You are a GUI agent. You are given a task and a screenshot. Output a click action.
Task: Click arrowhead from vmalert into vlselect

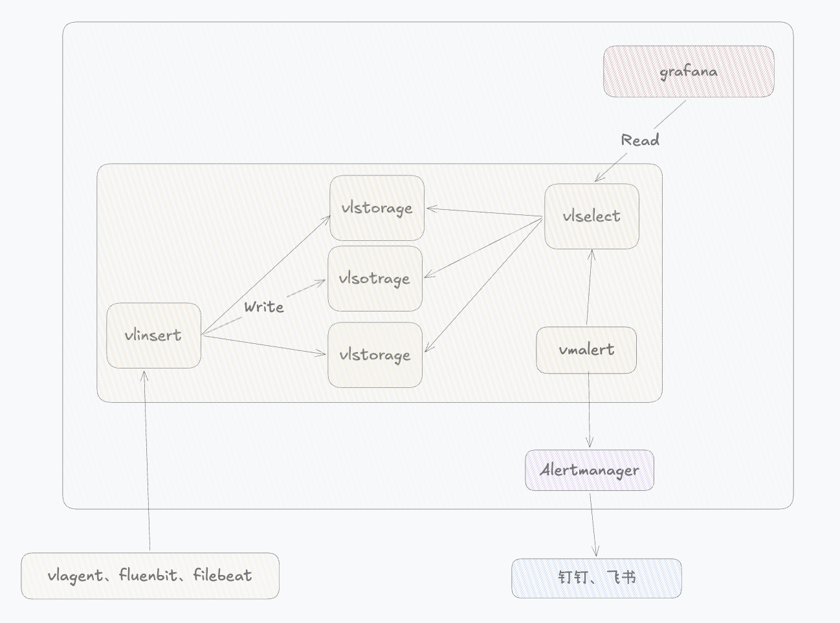click(x=591, y=253)
